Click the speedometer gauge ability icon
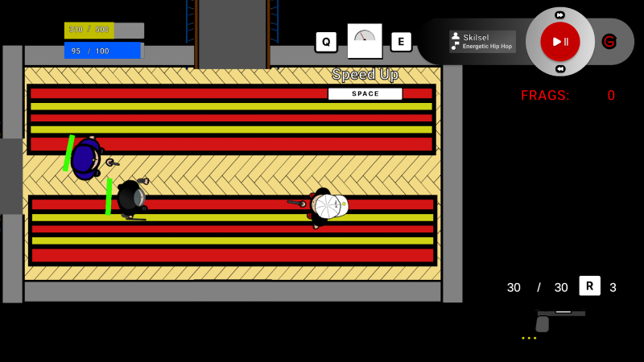The width and height of the screenshot is (644, 362). pos(365,41)
